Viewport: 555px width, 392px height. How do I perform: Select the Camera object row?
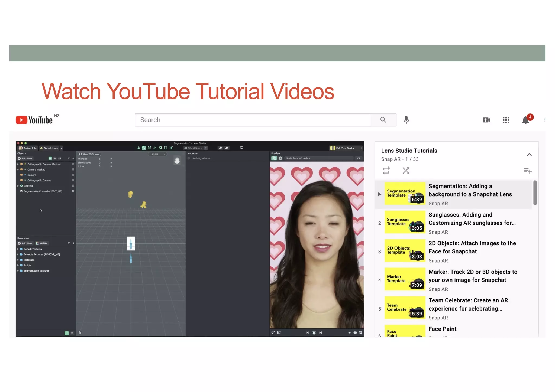coord(46,175)
